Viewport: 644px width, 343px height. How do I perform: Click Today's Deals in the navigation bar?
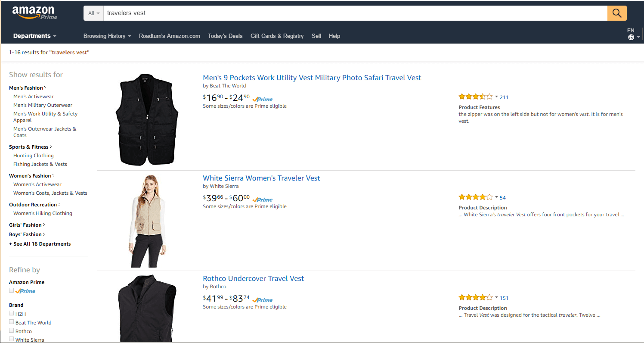[x=225, y=36]
